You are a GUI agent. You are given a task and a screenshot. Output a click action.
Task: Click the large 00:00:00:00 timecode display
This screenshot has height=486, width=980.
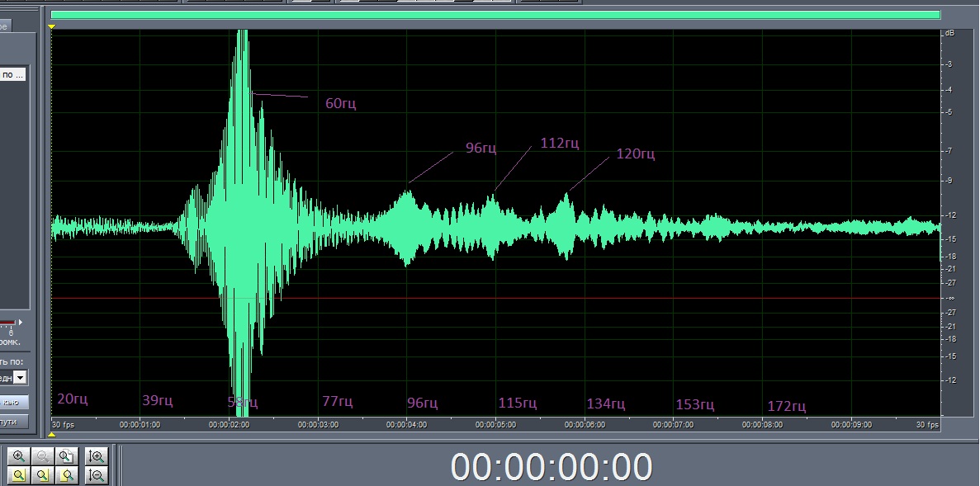pyautogui.click(x=551, y=467)
